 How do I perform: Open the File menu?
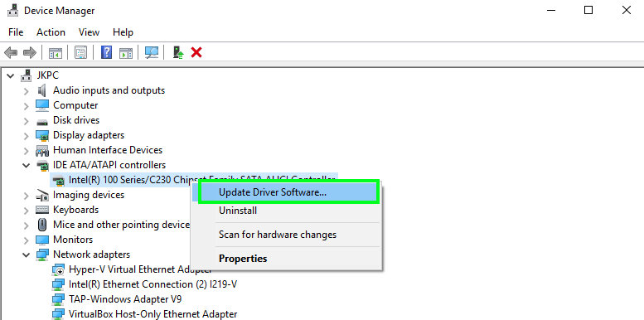click(16, 32)
